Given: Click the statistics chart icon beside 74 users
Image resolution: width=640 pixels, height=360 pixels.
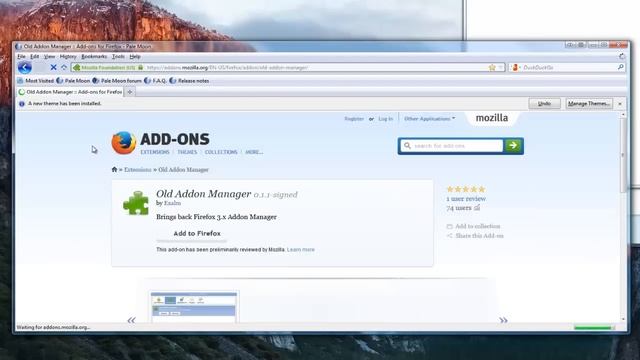Looking at the screenshot, I should [x=477, y=208].
